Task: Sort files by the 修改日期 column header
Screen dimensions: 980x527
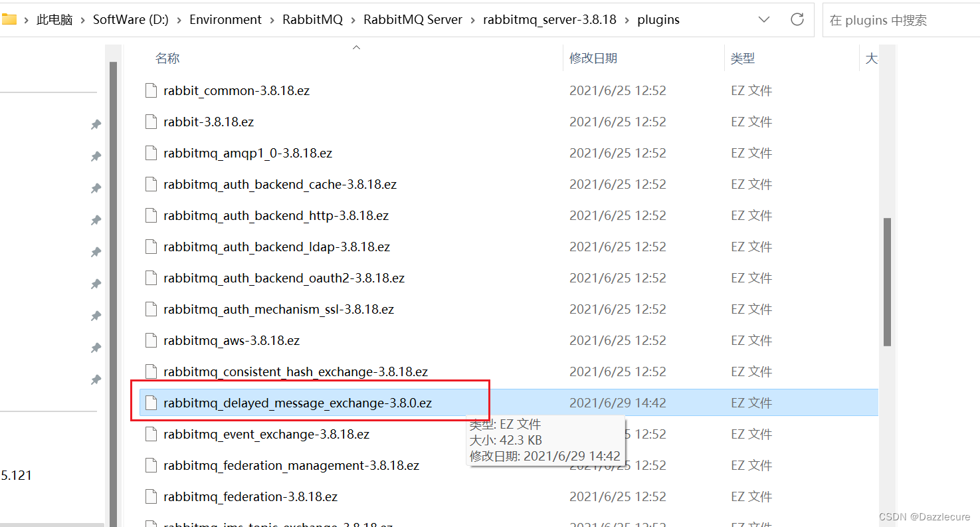Action: [x=593, y=58]
